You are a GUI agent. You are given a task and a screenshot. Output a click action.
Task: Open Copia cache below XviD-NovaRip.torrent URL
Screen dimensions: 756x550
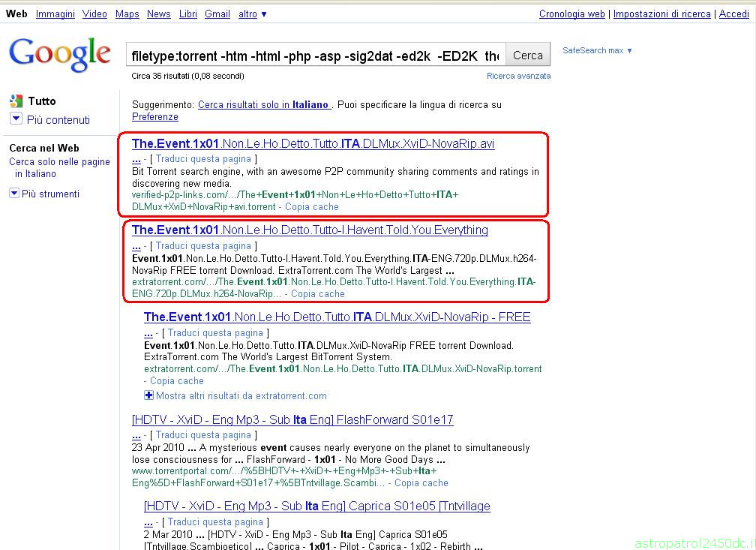pos(176,380)
